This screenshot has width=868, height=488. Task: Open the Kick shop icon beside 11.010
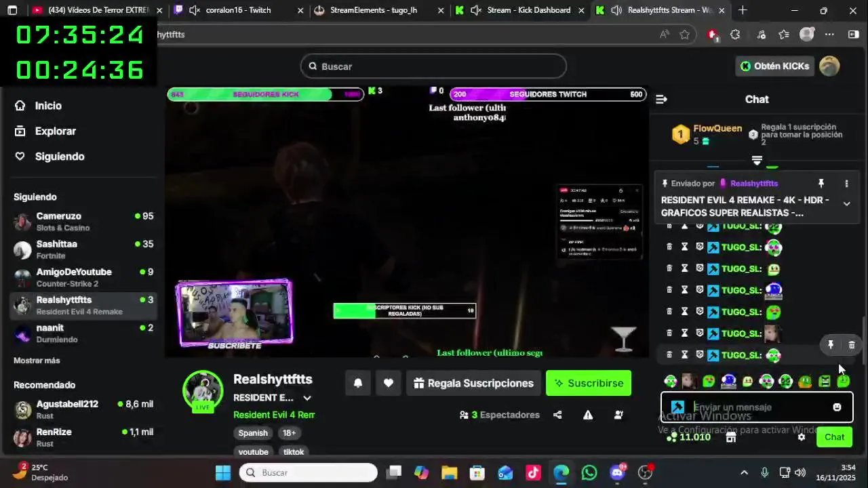730,437
